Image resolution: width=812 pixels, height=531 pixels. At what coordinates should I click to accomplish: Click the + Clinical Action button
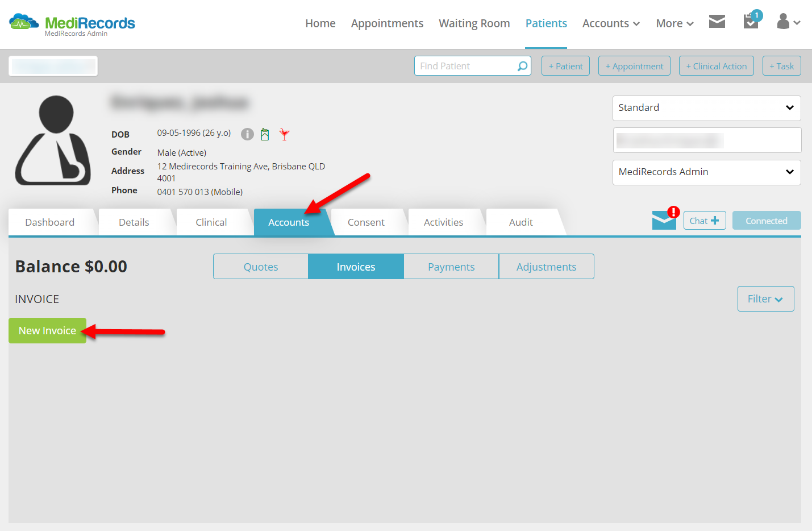click(x=717, y=66)
